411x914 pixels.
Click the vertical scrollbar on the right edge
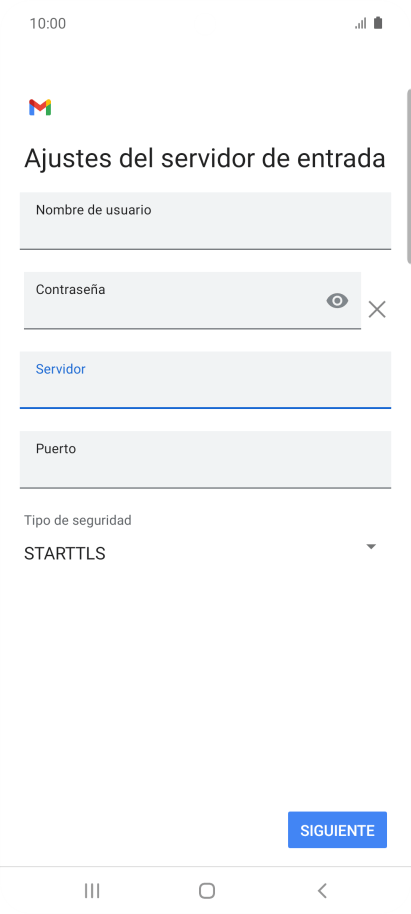(409, 176)
